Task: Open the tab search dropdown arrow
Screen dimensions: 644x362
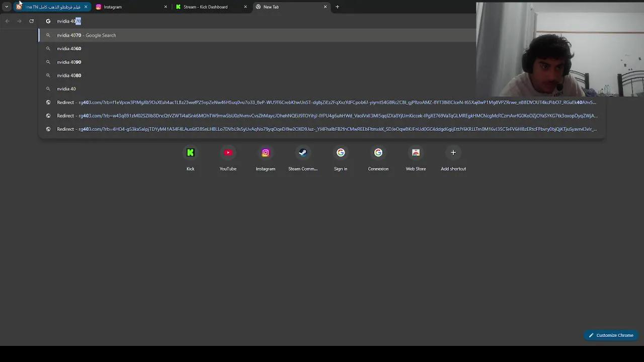Action: click(x=7, y=7)
